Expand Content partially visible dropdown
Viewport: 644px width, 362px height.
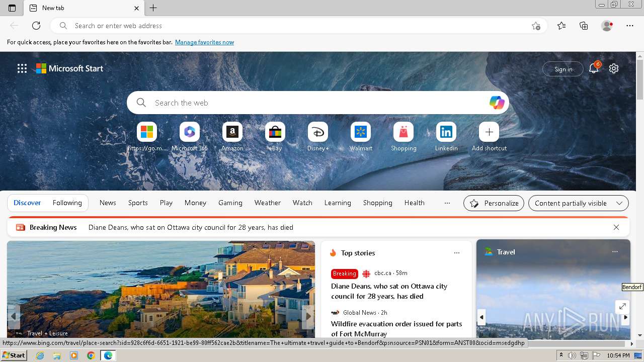[579, 203]
